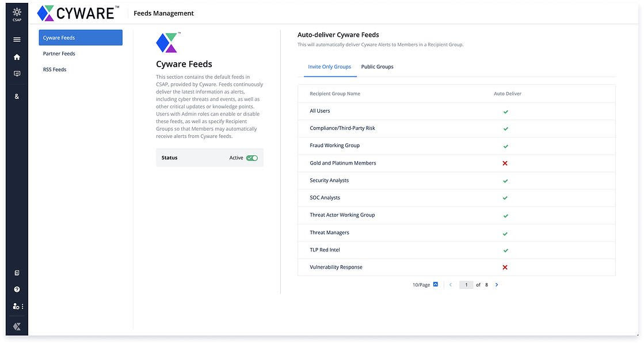Open the user settings profile icon
The width and height of the screenshot is (644, 344).
(17, 307)
